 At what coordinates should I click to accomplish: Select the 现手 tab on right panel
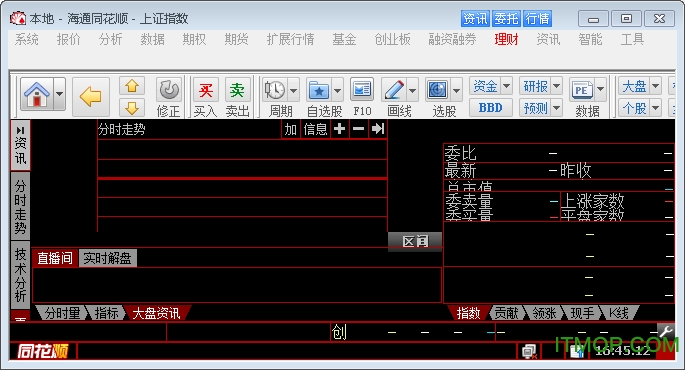click(582, 313)
